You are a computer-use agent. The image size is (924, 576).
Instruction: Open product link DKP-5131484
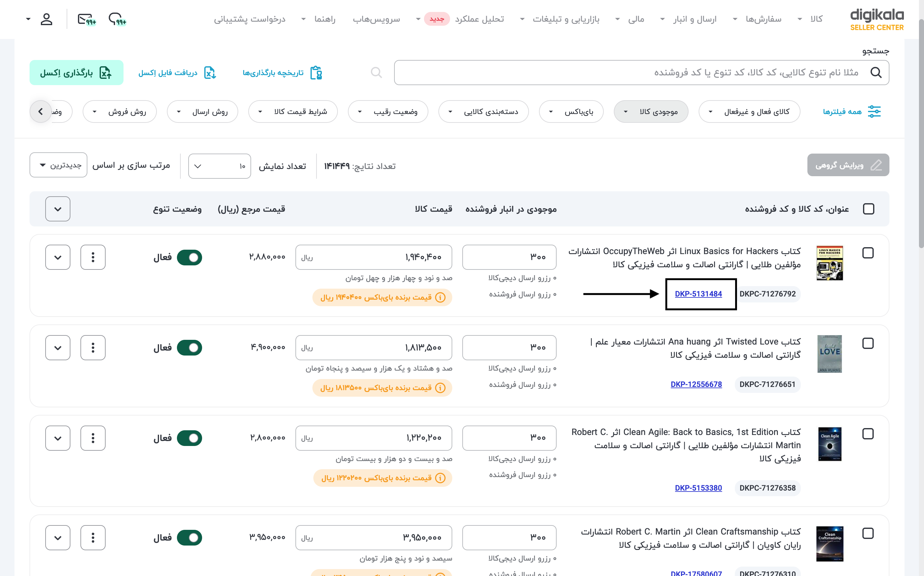coord(698,294)
